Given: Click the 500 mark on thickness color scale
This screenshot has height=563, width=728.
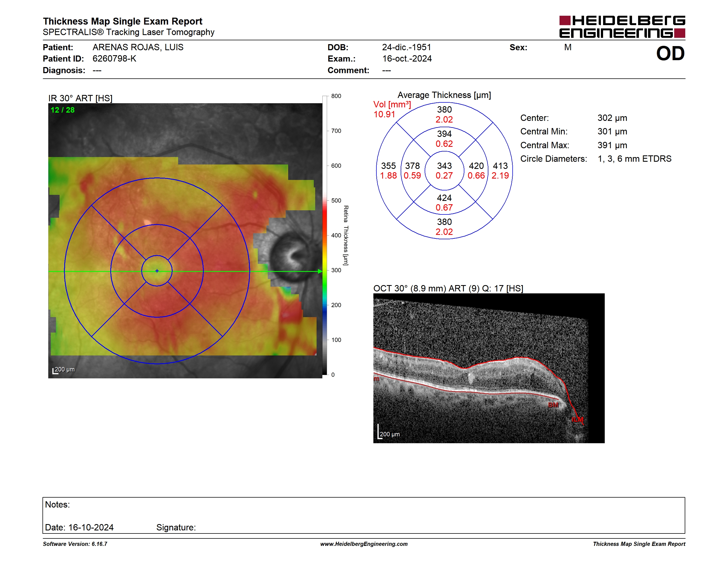Looking at the screenshot, I should click(x=336, y=200).
